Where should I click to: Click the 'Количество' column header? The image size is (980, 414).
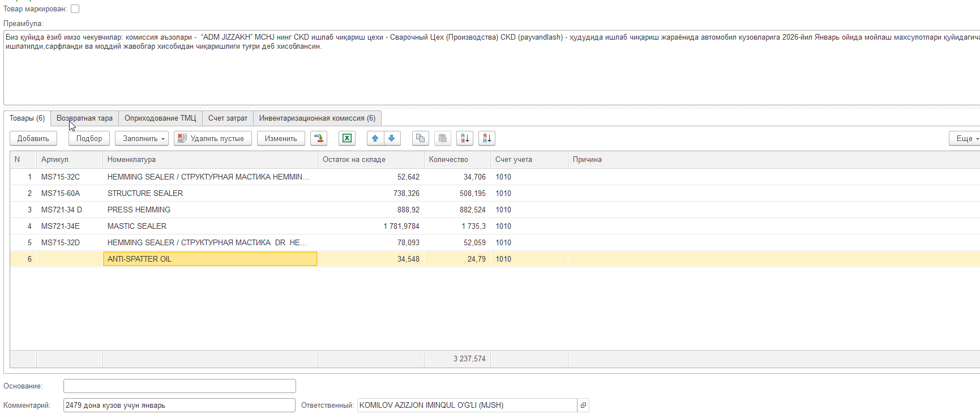point(457,160)
